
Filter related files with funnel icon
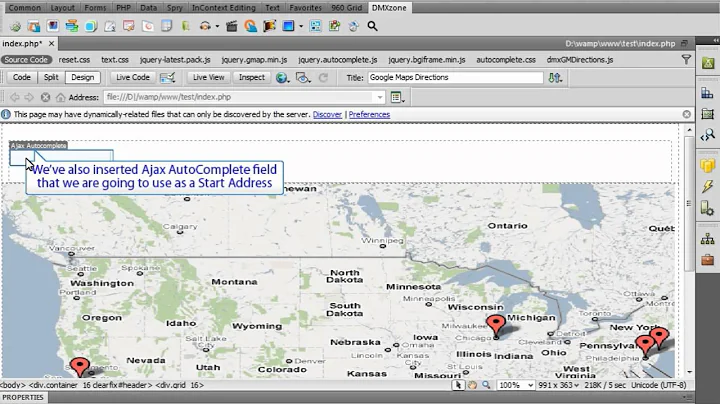pyautogui.click(x=686, y=60)
